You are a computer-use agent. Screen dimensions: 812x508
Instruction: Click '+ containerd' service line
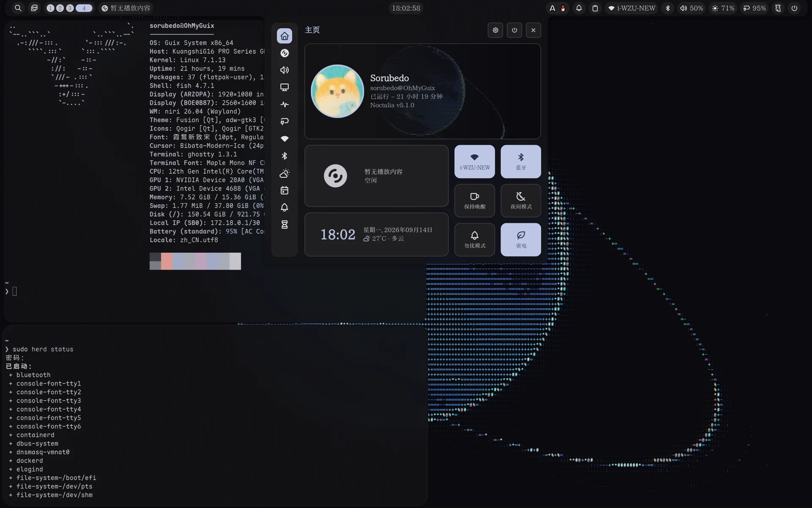tap(31, 435)
